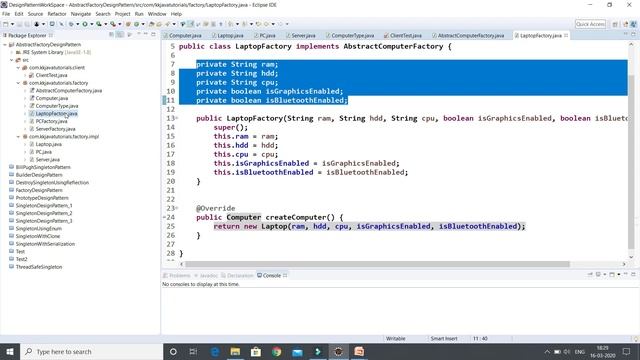Click the Open Perspective icon
640x360 pixels.
pos(615,24)
